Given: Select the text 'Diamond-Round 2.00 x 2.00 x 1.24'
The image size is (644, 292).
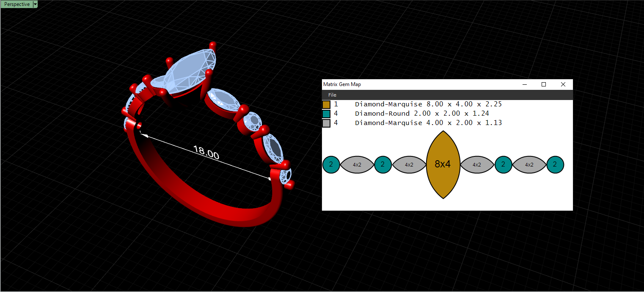Looking at the screenshot, I should [x=422, y=114].
